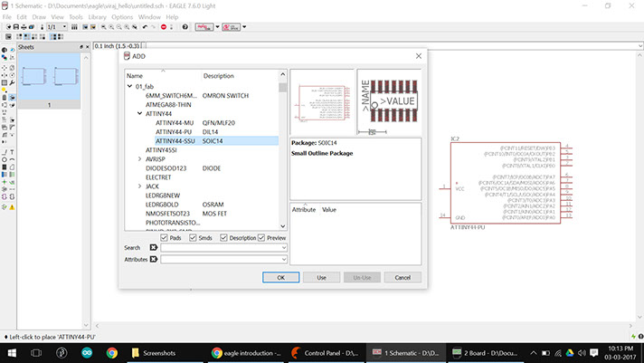This screenshot has height=363, width=644.
Task: Click the SOIC14 package preview image
Action: pos(389,101)
